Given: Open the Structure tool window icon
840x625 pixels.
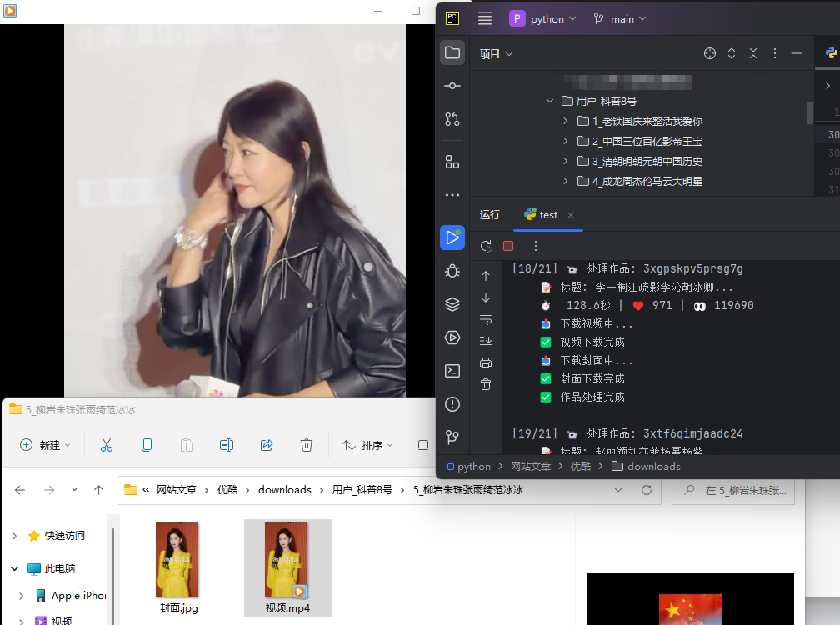Looking at the screenshot, I should tap(452, 162).
